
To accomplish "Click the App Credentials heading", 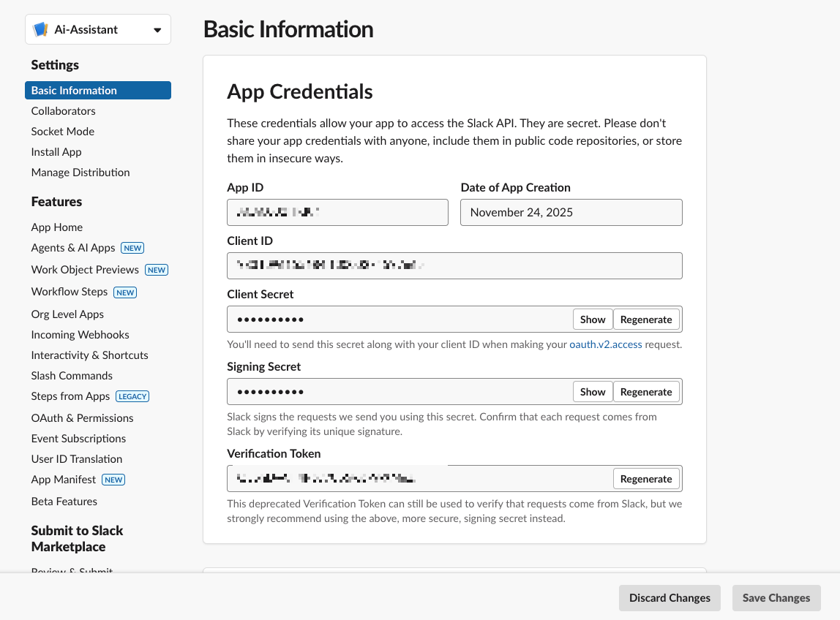I will pos(299,91).
